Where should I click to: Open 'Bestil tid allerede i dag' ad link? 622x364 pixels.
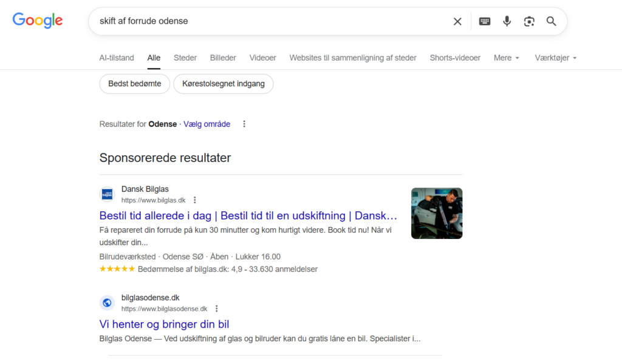pos(248,215)
